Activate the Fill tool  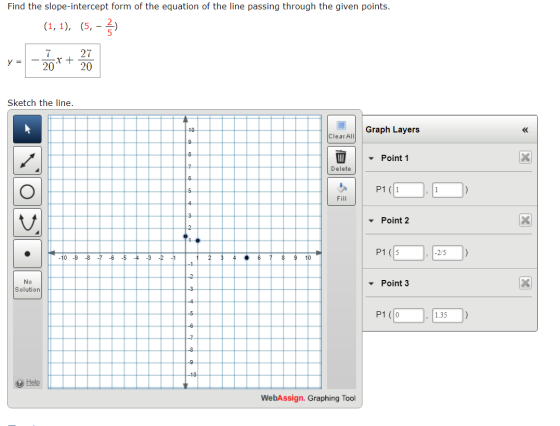[341, 191]
